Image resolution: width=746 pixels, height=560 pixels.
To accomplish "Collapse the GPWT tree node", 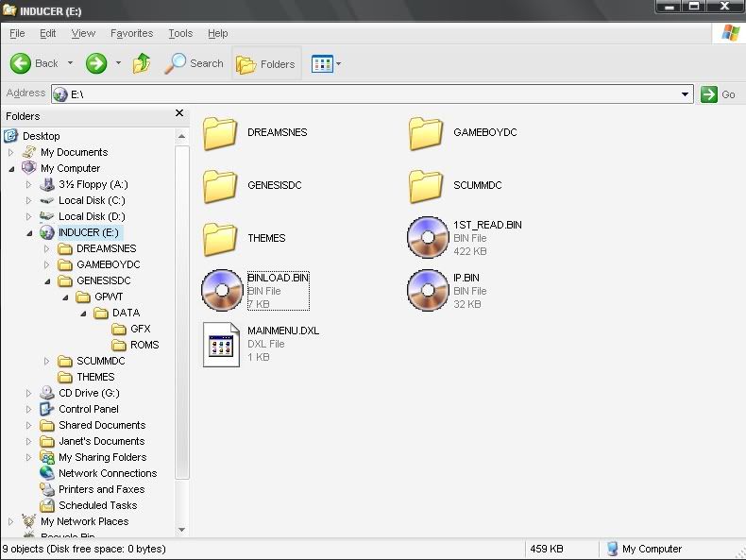I will [65, 297].
